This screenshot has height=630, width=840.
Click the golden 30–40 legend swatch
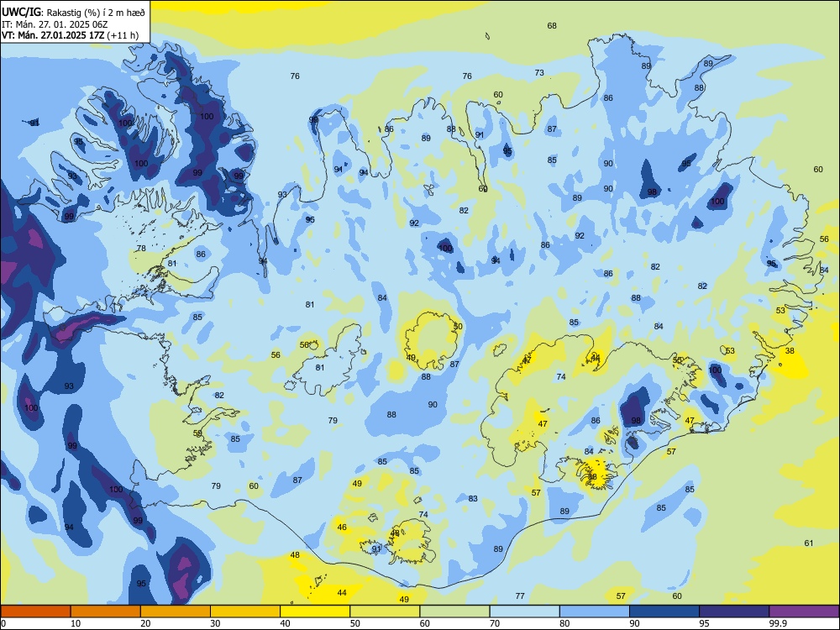point(245,612)
